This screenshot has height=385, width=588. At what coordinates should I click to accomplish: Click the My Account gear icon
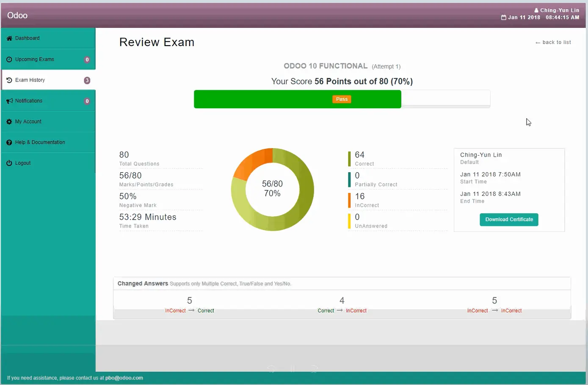9,122
